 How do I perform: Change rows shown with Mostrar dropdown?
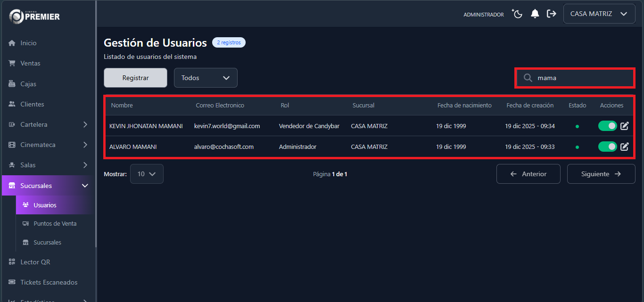147,174
